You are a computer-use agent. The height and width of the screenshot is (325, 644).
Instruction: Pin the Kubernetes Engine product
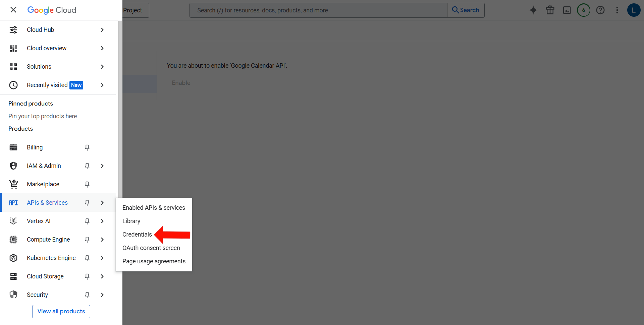[87, 258]
